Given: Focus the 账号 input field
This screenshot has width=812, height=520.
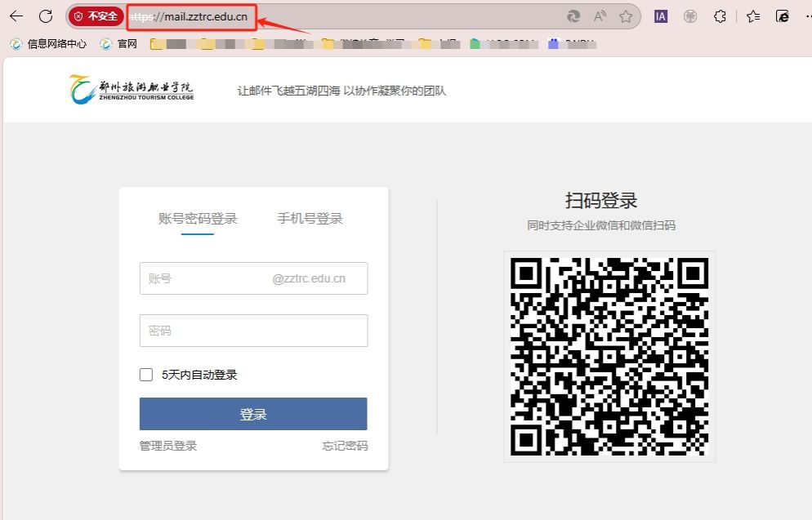Looking at the screenshot, I should [x=204, y=278].
